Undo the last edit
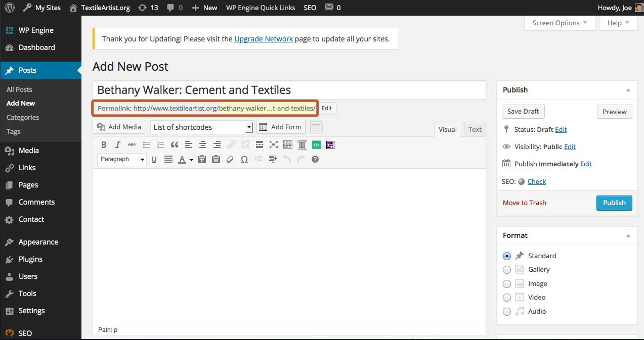 [x=287, y=159]
